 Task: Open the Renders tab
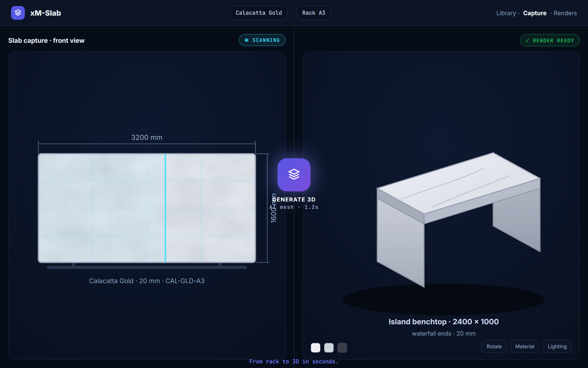[565, 13]
